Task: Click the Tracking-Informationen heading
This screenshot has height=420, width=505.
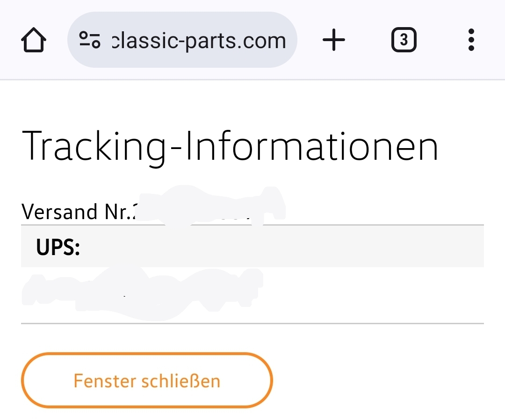Action: (230, 146)
